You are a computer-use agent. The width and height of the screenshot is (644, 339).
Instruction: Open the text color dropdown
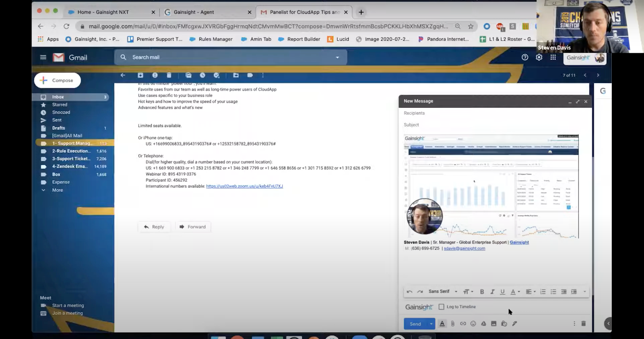coord(515,292)
